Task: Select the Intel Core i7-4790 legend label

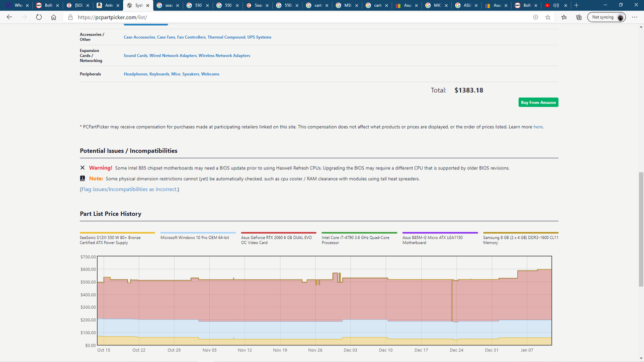Action: coord(356,240)
